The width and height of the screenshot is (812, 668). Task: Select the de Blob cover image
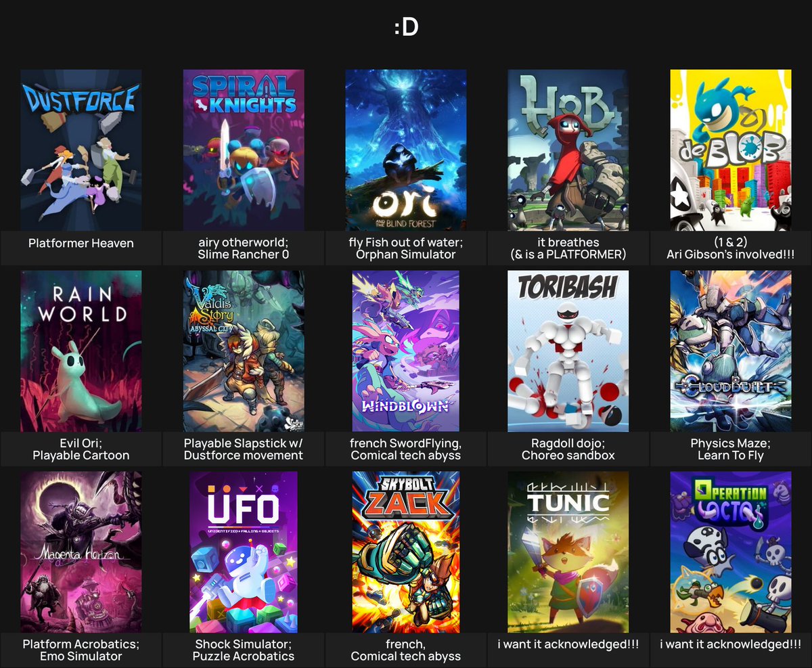731,150
